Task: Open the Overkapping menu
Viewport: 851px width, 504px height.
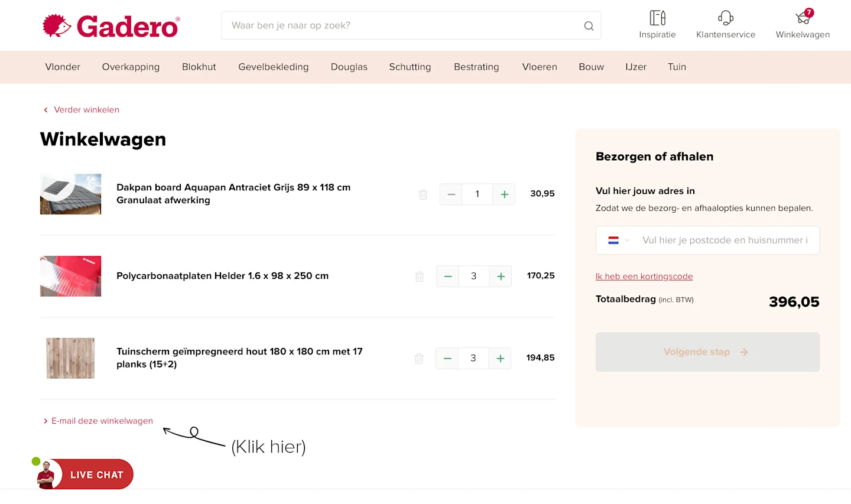Action: point(131,67)
